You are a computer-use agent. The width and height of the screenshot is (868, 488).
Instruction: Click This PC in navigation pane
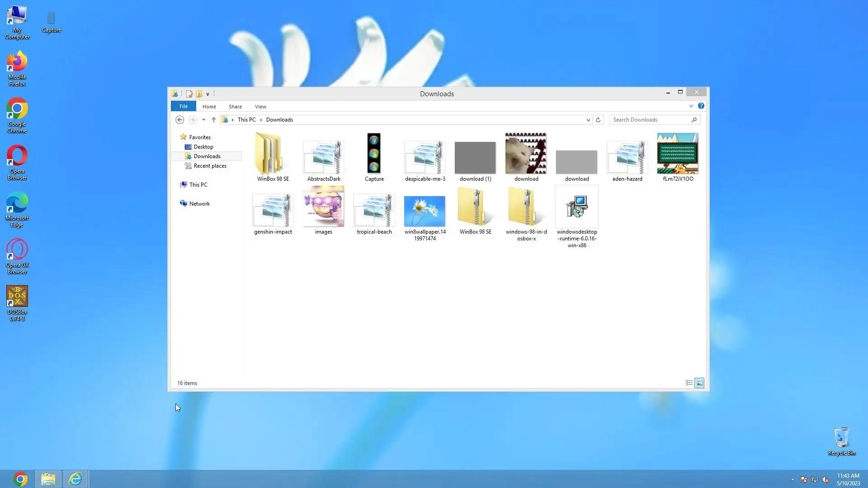pyautogui.click(x=198, y=185)
